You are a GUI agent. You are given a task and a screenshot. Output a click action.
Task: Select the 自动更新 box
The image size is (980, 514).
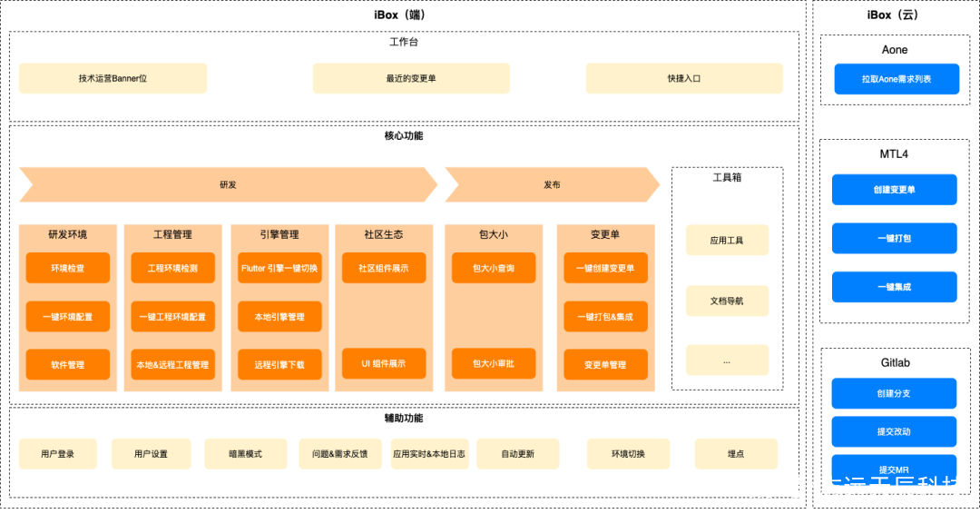click(517, 454)
